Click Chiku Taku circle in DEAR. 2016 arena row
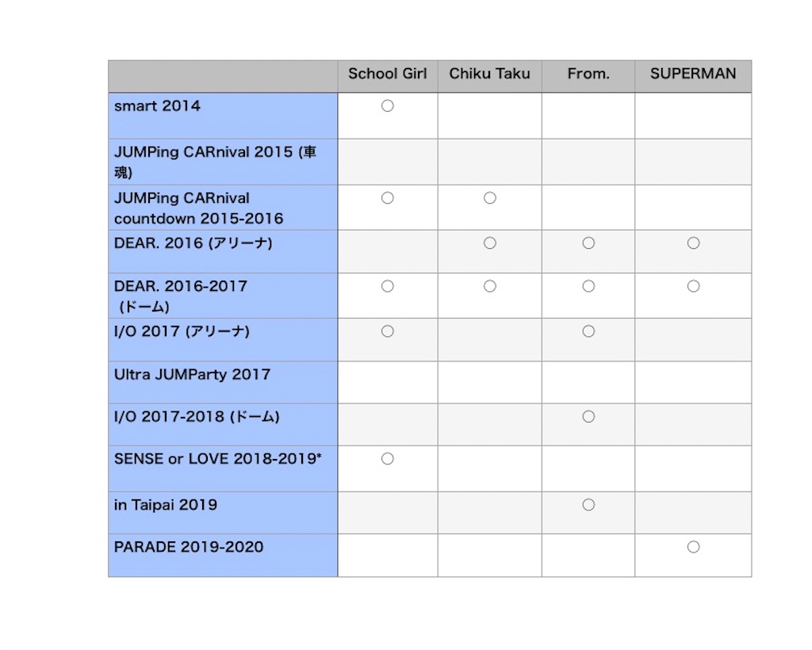Image resolution: width=812 pixels, height=650 pixels. tap(490, 243)
